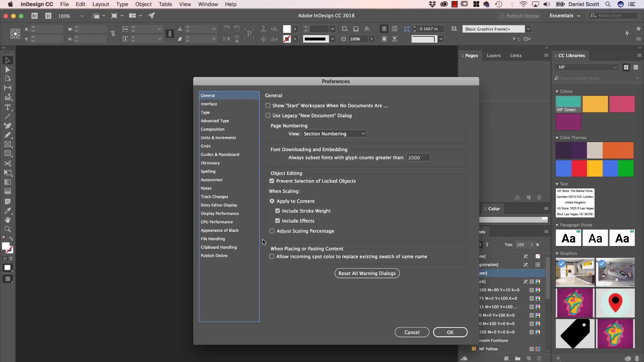The width and height of the screenshot is (644, 362).
Task: Add content with CC Libraries plus icon
Action: click(x=558, y=358)
